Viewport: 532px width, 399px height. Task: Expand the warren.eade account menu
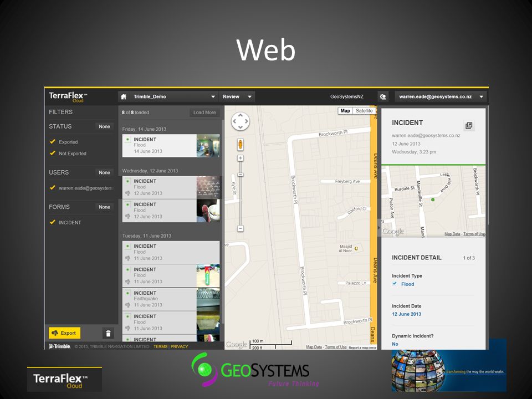coord(441,96)
